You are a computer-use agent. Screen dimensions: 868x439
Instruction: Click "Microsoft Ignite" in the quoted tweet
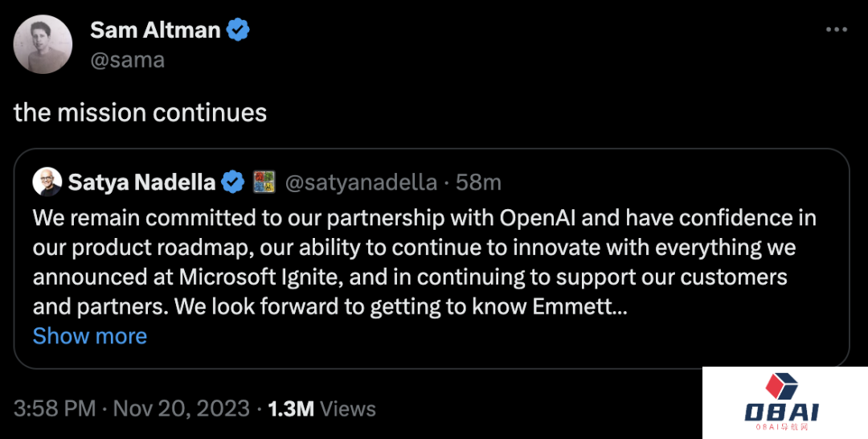coord(256,277)
